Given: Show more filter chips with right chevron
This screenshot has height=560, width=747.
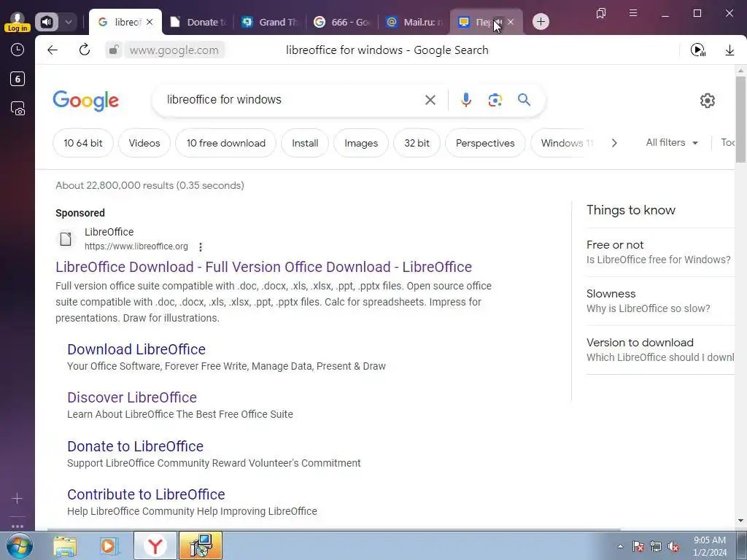Looking at the screenshot, I should point(614,143).
